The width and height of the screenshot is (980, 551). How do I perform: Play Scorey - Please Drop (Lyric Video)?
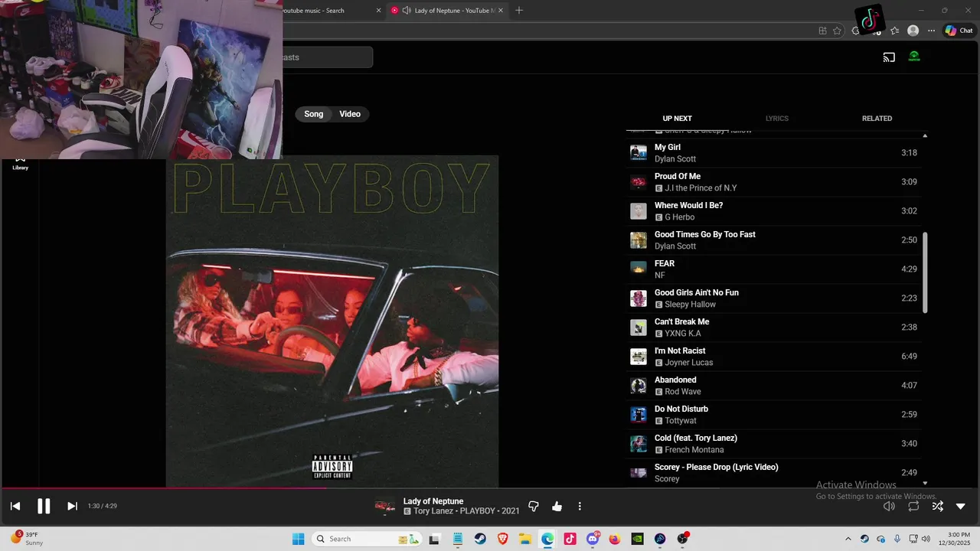click(x=773, y=473)
